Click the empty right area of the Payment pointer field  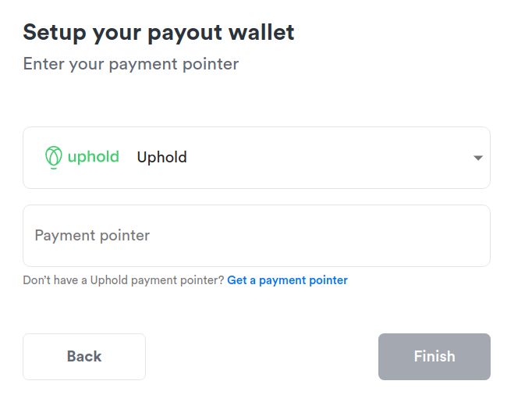pyautogui.click(x=390, y=236)
